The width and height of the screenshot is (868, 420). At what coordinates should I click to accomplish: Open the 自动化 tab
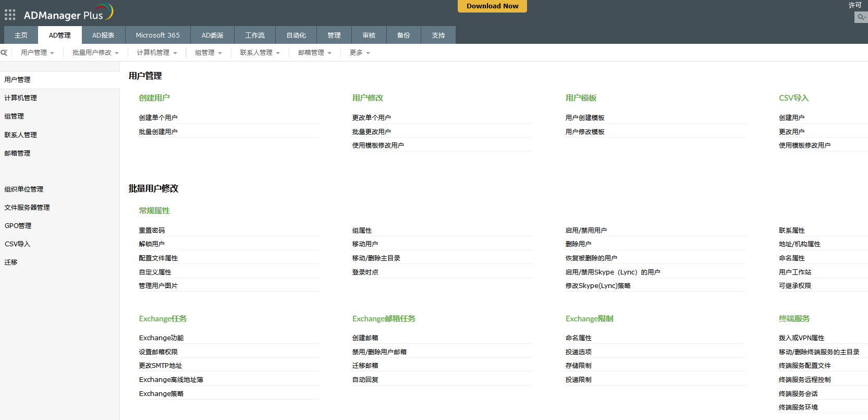point(296,35)
